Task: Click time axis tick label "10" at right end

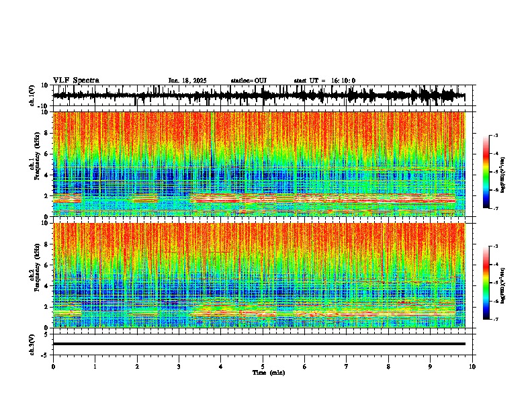Action: tap(472, 367)
